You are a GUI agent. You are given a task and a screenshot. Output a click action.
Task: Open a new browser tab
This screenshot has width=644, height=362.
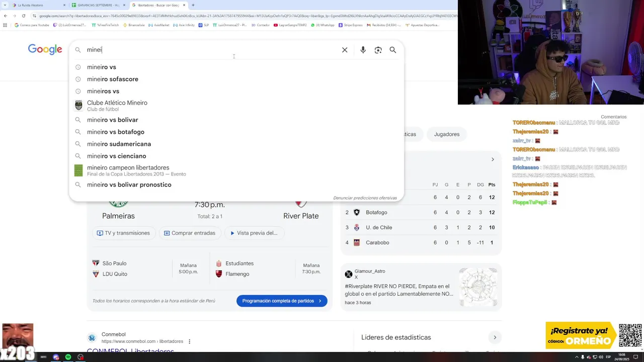(x=193, y=5)
